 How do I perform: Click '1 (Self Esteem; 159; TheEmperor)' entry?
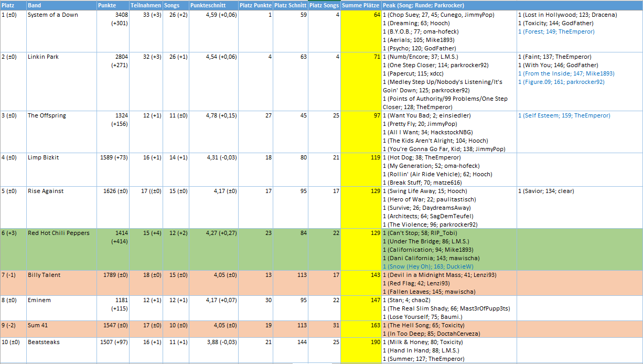564,115
